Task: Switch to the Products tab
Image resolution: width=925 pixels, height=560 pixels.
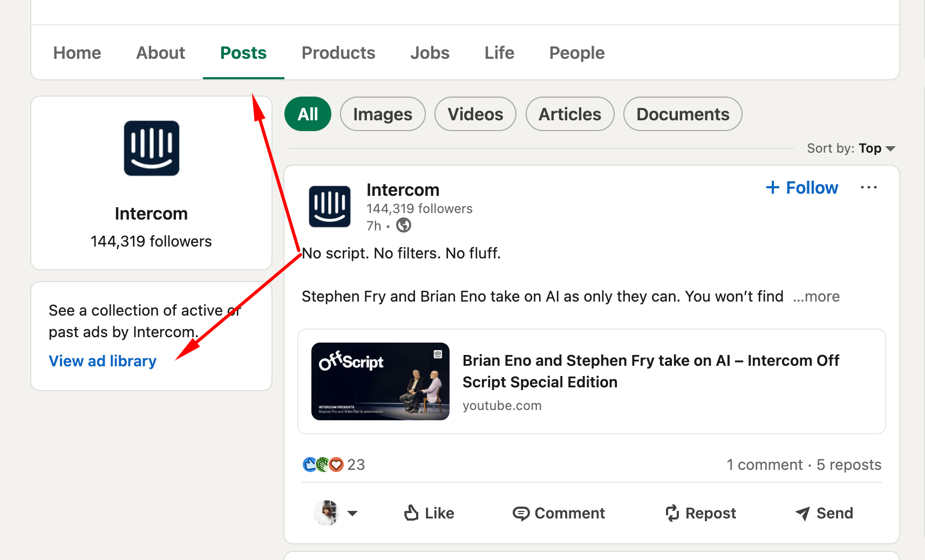Action: pos(338,53)
